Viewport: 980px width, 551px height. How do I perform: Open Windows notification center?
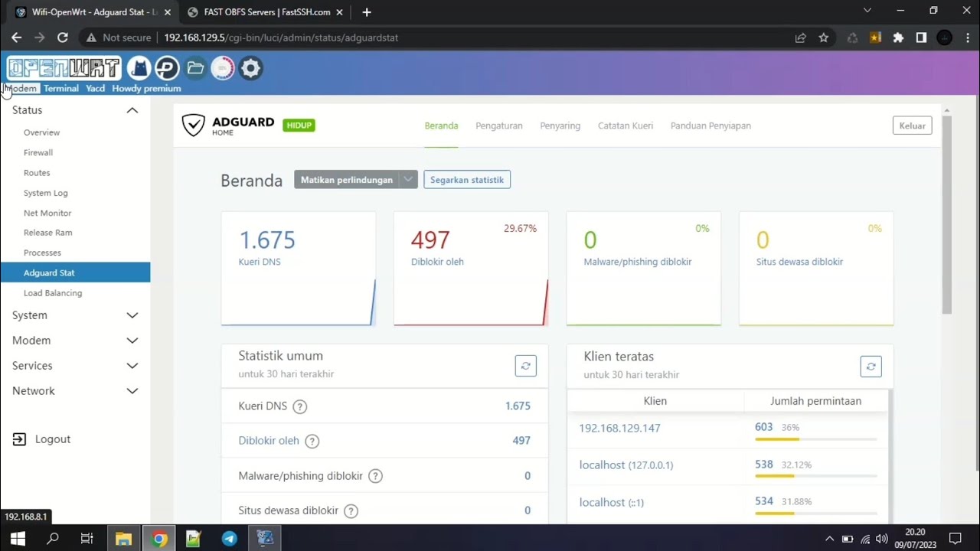(x=955, y=539)
